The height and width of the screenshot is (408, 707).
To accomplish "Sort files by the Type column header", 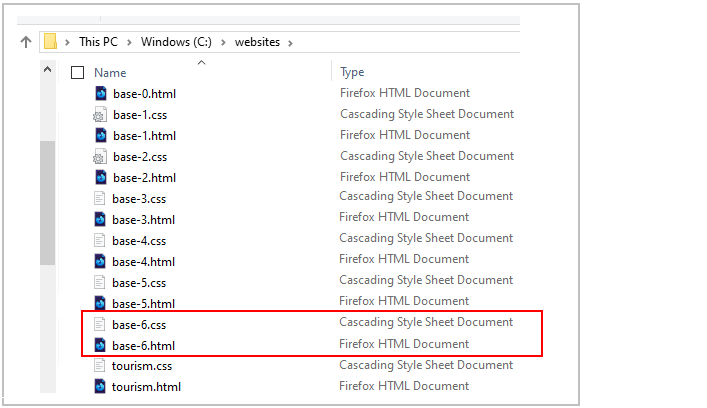I will [x=352, y=72].
